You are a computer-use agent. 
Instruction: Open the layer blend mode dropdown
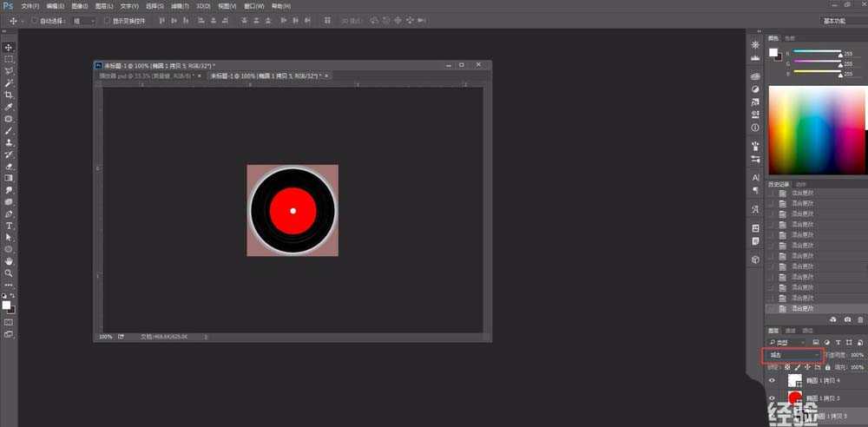[x=791, y=355]
